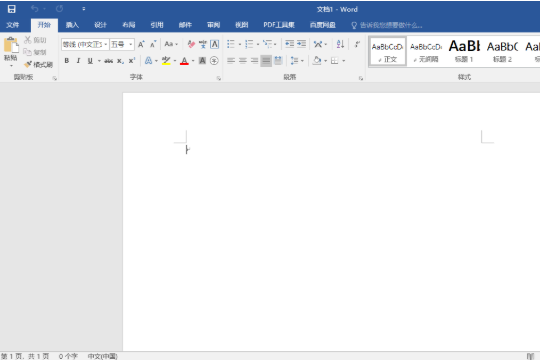Click the Clear All Formatting eraser icon

point(191,44)
